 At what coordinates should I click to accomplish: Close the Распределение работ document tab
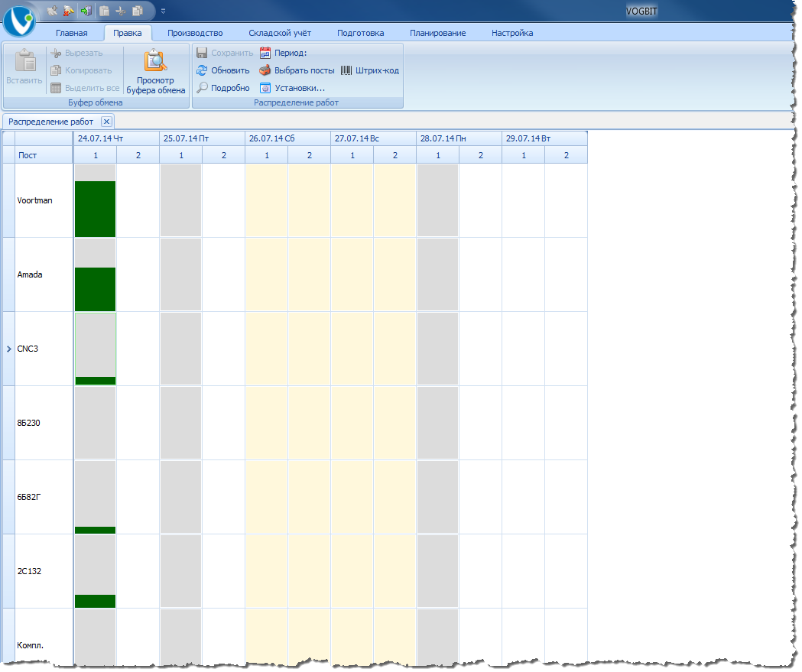106,122
